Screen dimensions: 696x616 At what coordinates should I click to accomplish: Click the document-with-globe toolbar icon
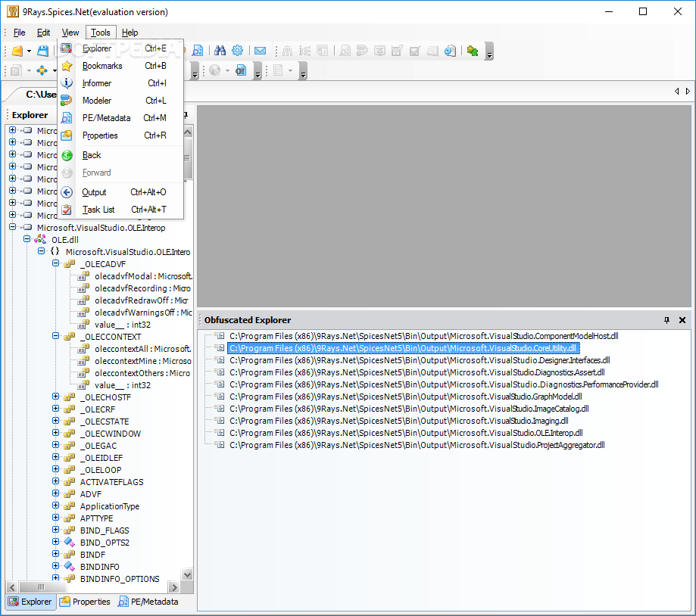[450, 51]
